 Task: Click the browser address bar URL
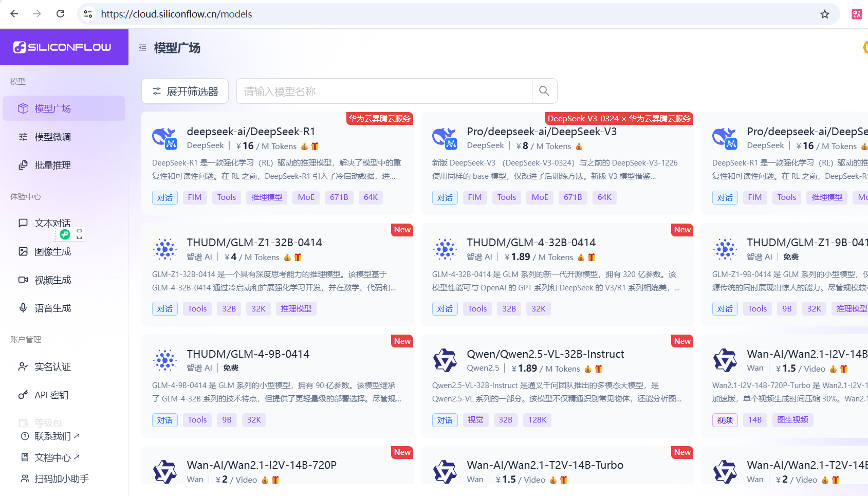pos(176,14)
